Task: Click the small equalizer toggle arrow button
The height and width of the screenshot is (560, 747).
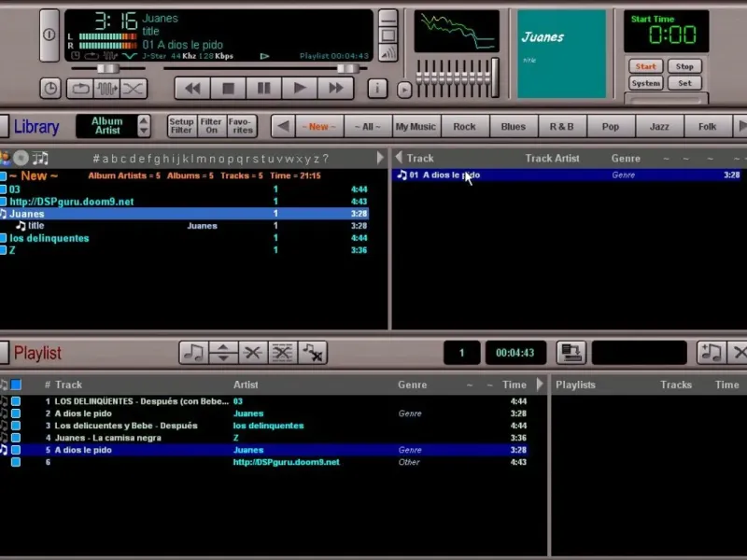Action: pos(404,90)
